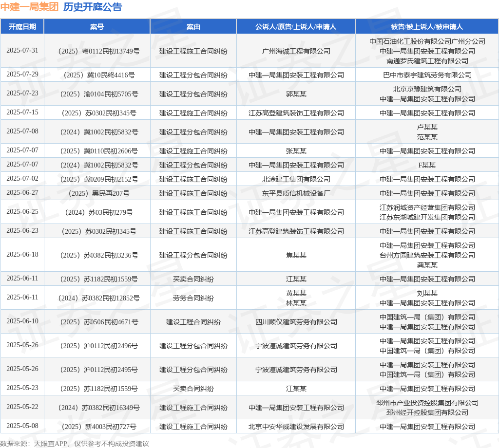Click defendant 南通罗氏建筑工程有限公司
Screen dimensions: 499x448
coord(427,61)
